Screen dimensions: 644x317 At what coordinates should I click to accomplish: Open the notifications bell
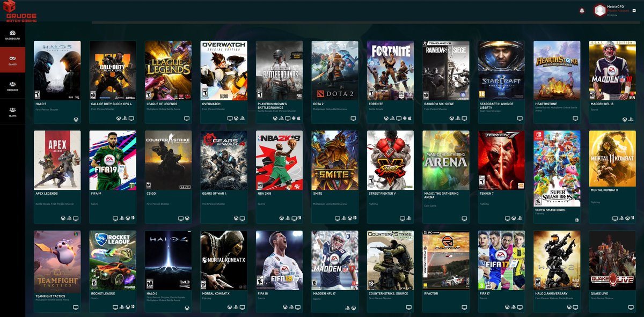582,10
